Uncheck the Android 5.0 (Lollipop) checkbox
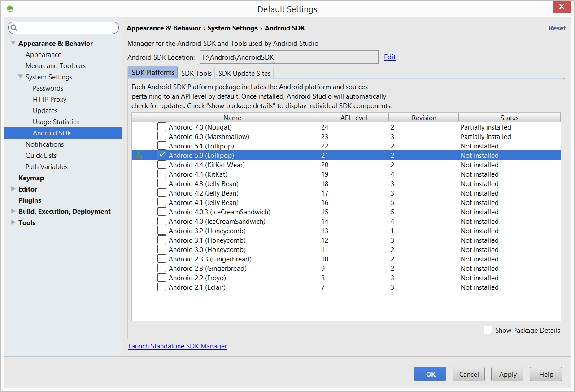This screenshot has height=392, width=575. pos(162,155)
